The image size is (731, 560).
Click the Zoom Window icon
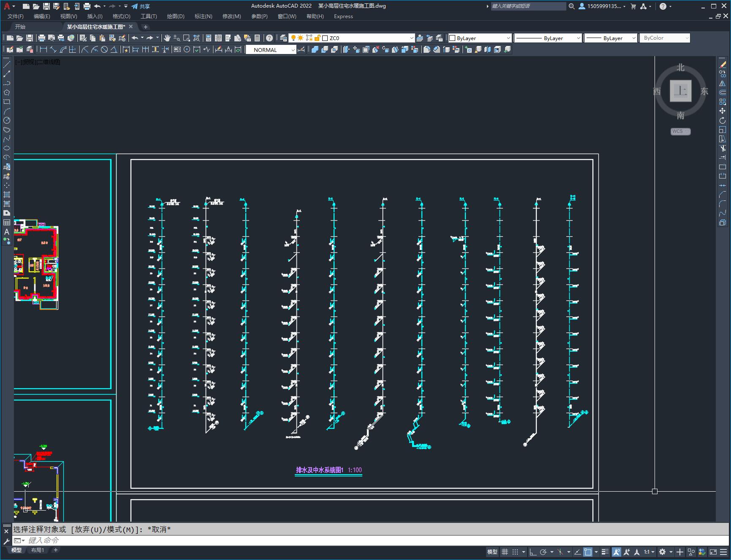187,38
